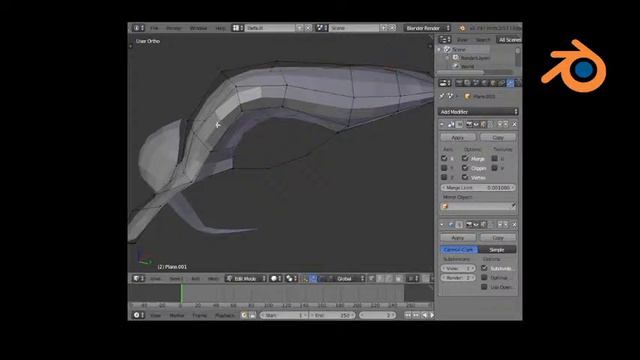Click the Mirror modifier type icon
This screenshot has height=360, width=640.
tap(451, 124)
